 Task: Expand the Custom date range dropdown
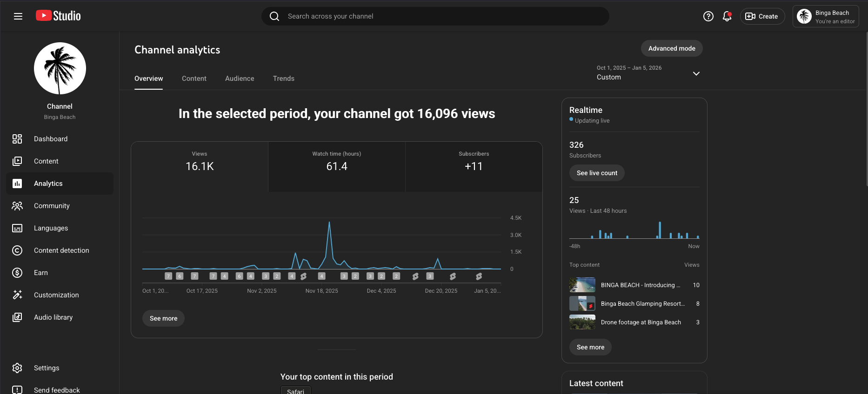click(648, 73)
